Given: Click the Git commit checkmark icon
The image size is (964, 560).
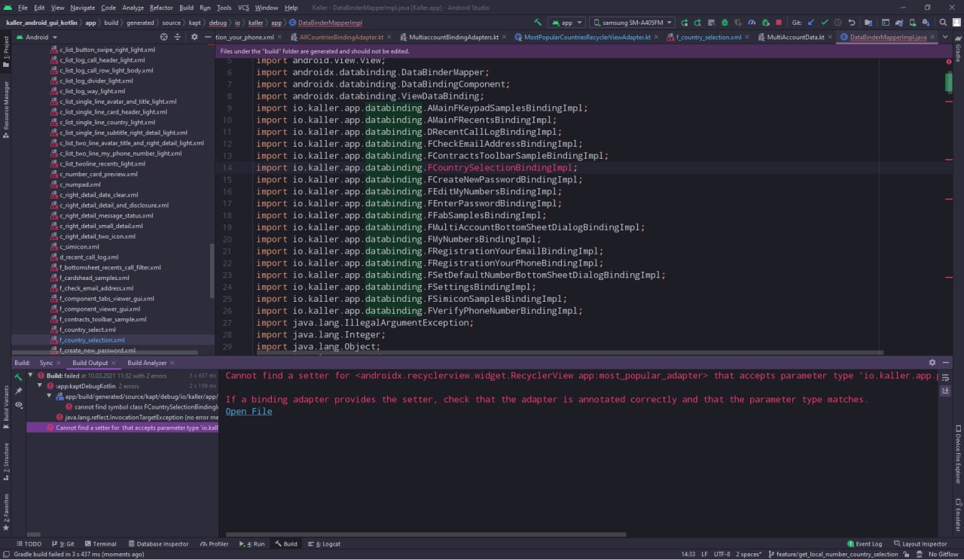Looking at the screenshot, I should (x=825, y=23).
